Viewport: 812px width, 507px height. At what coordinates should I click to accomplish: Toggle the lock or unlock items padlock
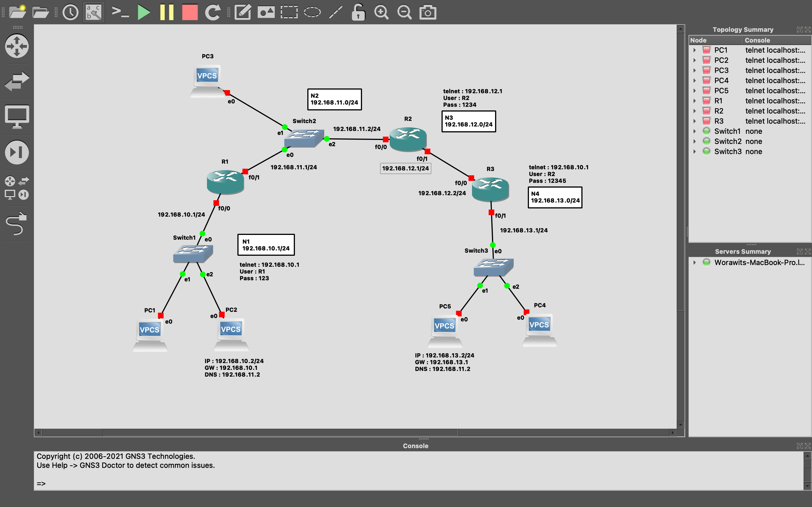358,12
